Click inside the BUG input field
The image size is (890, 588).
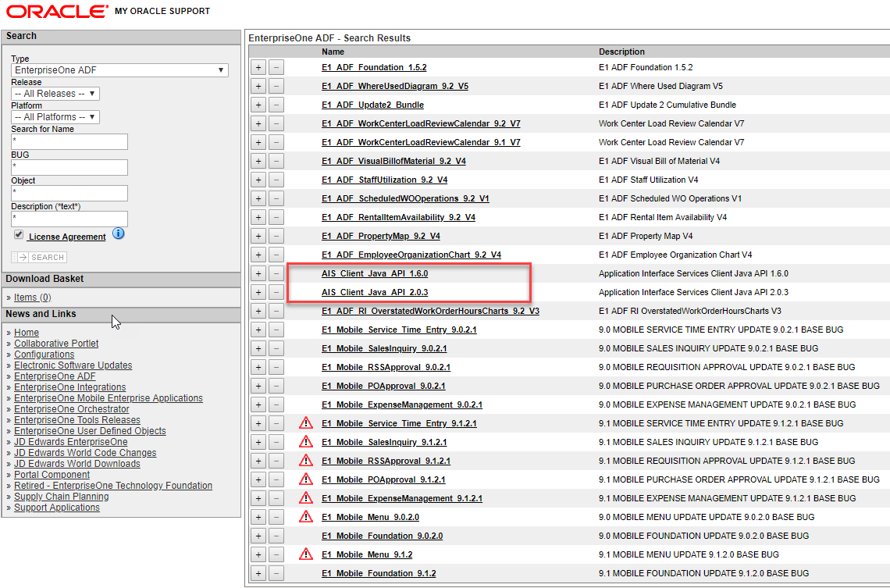(x=69, y=167)
